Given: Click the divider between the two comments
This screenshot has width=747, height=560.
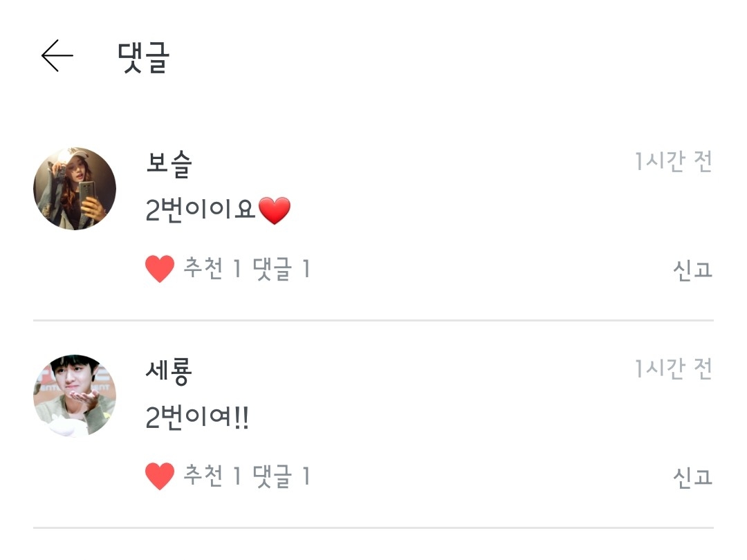Looking at the screenshot, I should (x=373, y=320).
